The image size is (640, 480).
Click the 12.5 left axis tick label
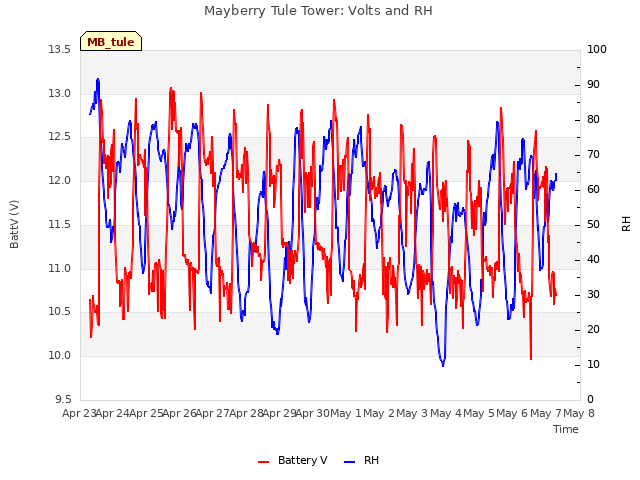coord(60,137)
